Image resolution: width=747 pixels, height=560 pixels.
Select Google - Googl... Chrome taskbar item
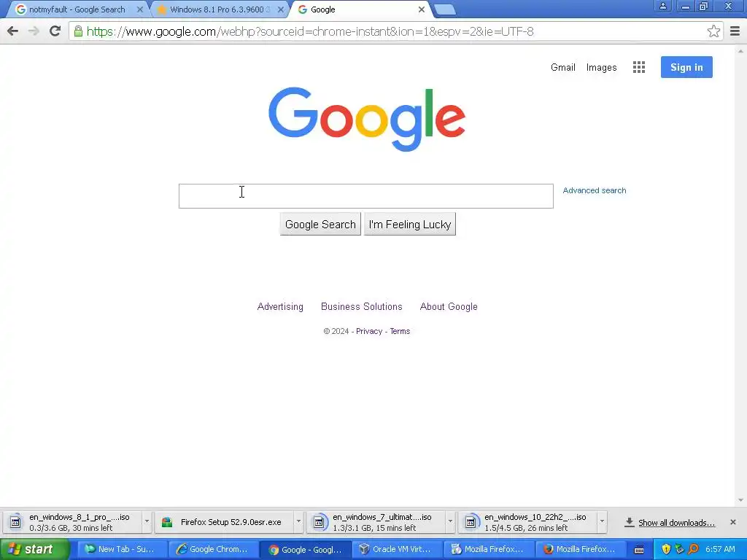point(306,550)
